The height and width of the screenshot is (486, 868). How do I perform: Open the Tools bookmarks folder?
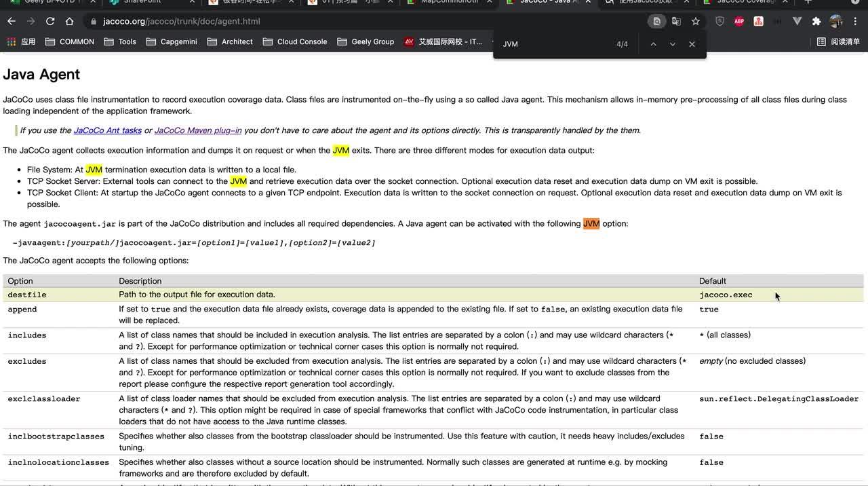point(120,41)
